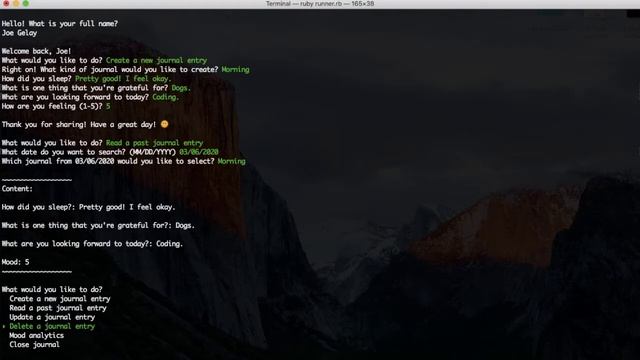
Task: Click 'How did you sleep?: Pretty good!' content line
Action: click(88, 207)
